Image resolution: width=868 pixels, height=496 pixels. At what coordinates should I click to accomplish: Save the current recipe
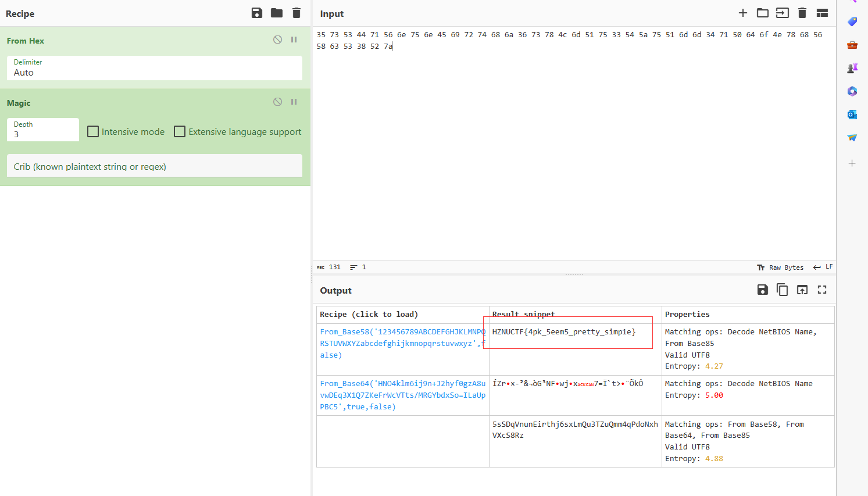pos(256,13)
